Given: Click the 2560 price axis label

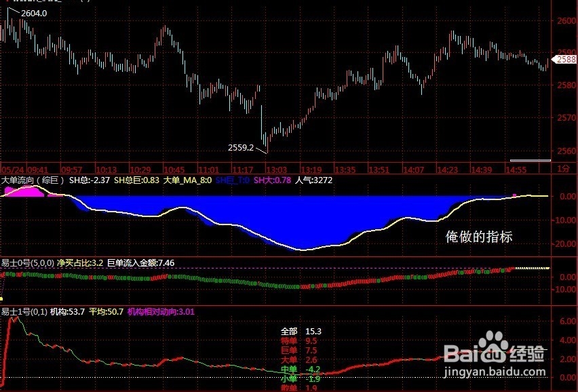Looking at the screenshot, I should pyautogui.click(x=566, y=151).
